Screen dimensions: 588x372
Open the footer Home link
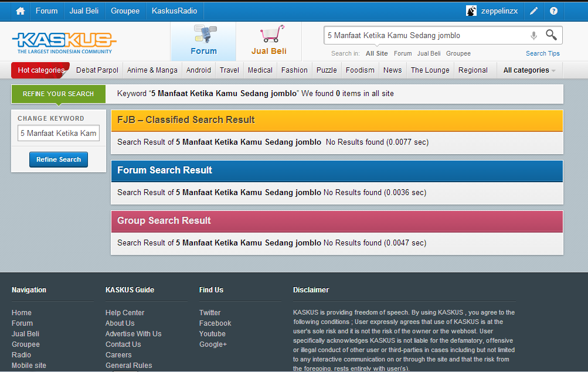[21, 312]
